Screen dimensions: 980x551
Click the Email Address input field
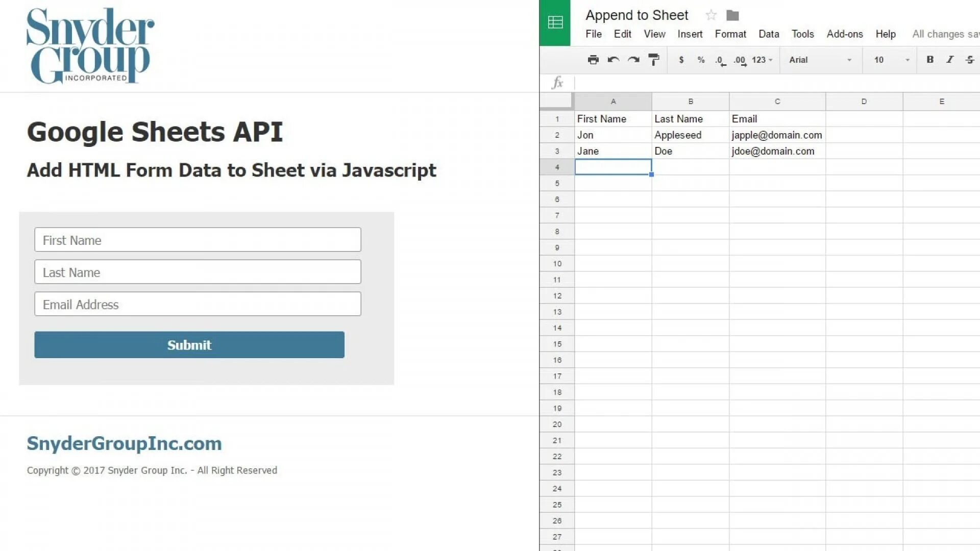pyautogui.click(x=198, y=304)
